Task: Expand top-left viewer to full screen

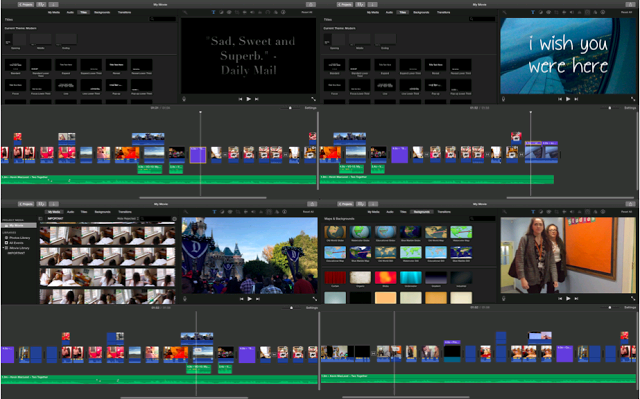Action: [313, 99]
